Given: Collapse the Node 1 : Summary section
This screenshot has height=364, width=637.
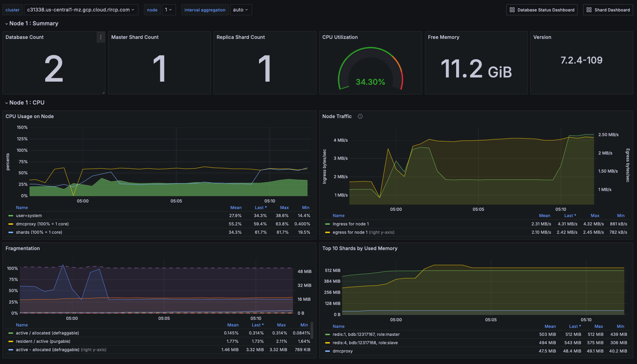Looking at the screenshot, I should click(6, 24).
